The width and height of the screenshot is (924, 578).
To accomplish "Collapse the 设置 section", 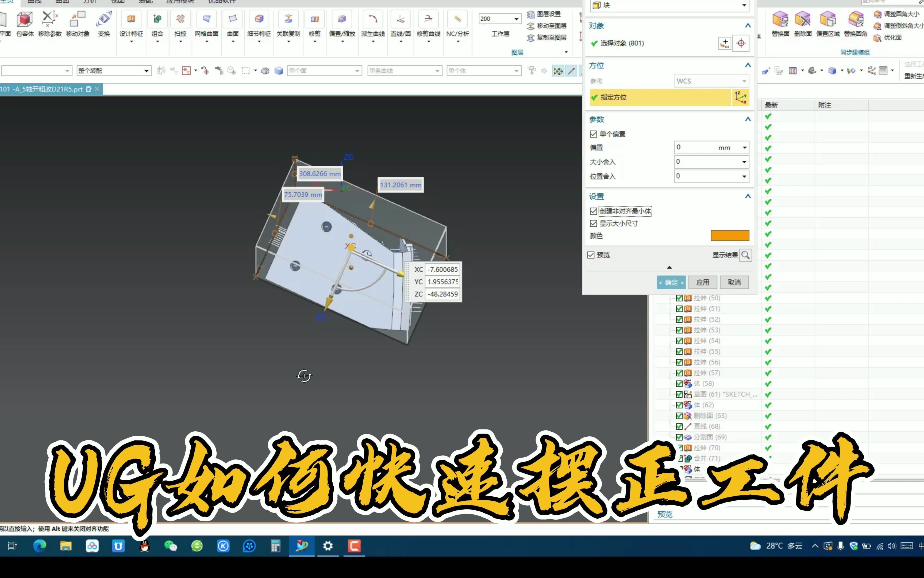I will [x=748, y=196].
